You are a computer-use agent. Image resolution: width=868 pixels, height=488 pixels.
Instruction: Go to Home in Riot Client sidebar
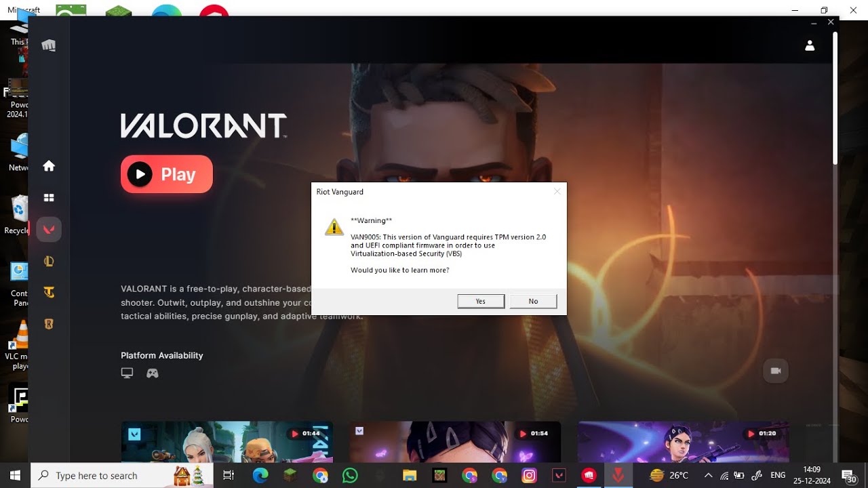click(49, 166)
